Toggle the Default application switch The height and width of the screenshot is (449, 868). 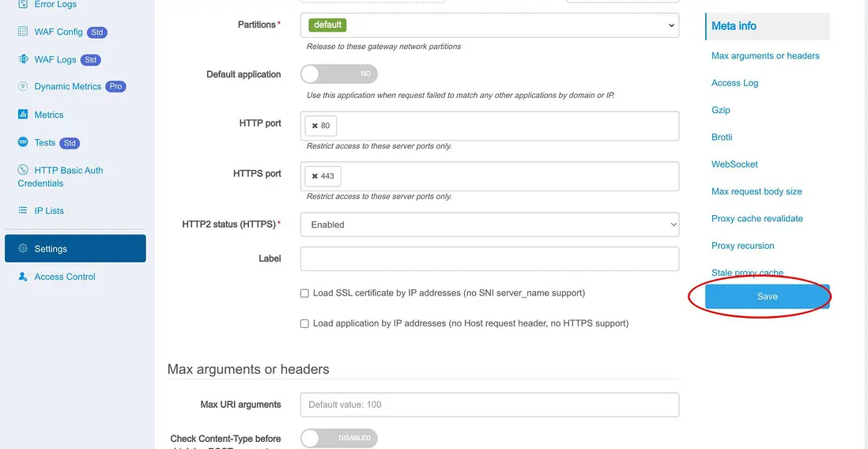pos(338,74)
